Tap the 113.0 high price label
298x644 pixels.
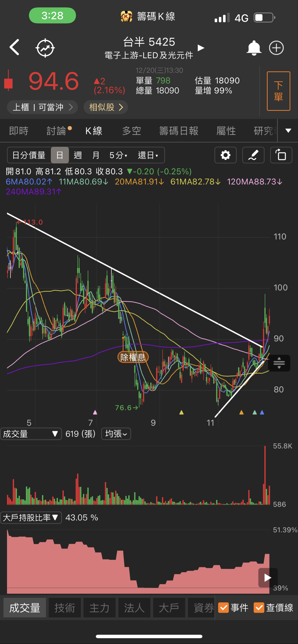pyautogui.click(x=30, y=222)
